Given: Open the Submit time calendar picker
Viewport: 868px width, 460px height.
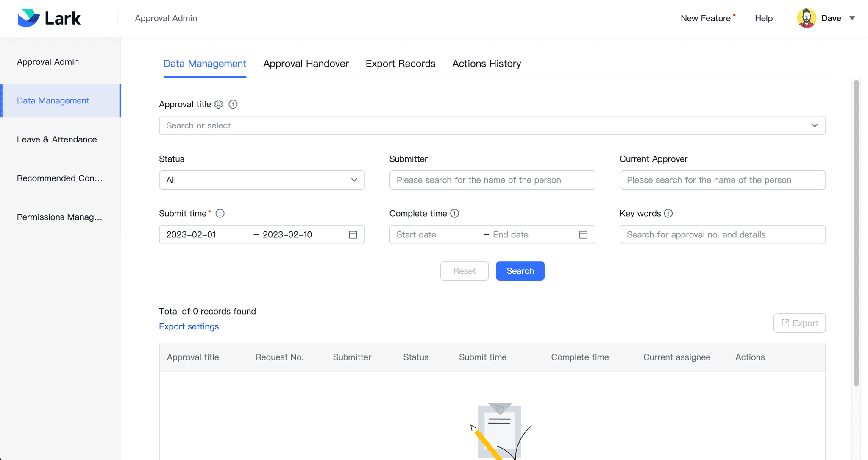Looking at the screenshot, I should tap(353, 234).
